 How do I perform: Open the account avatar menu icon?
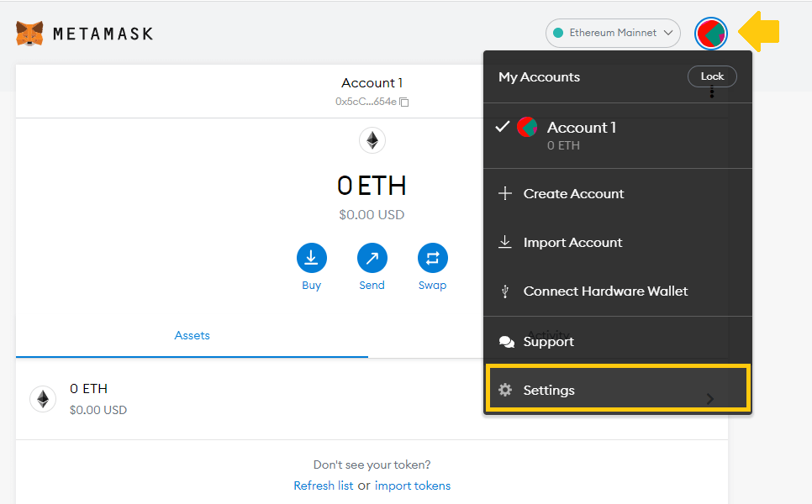[711, 34]
